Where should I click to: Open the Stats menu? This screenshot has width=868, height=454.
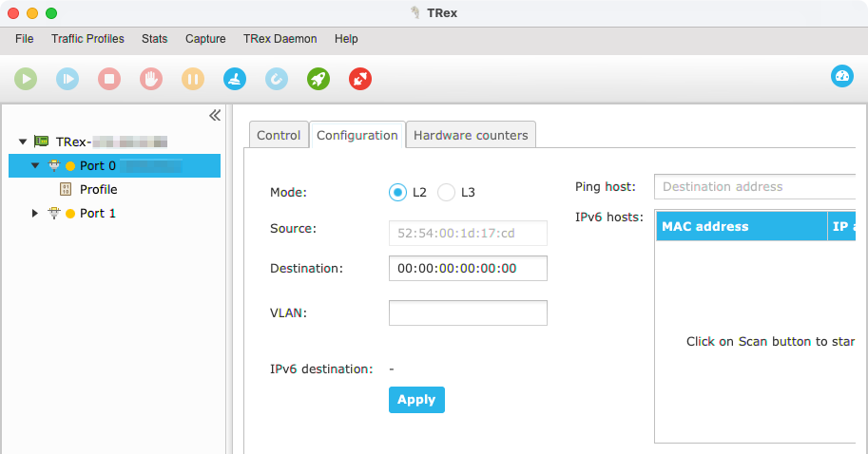pos(154,39)
